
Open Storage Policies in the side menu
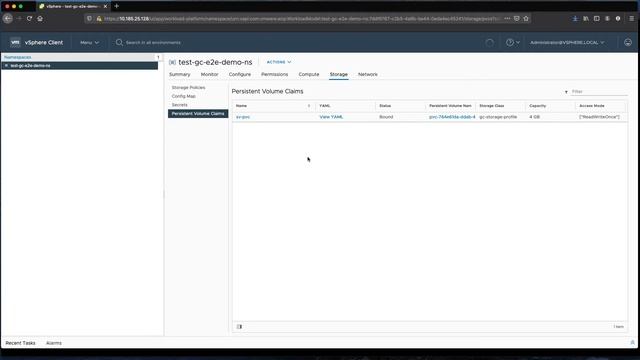point(189,87)
